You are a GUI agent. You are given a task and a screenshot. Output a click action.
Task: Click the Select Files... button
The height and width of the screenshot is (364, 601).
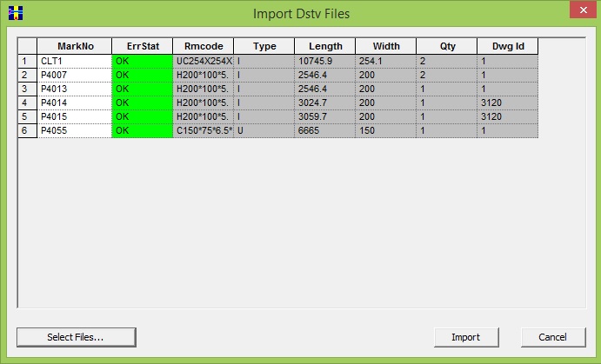tap(76, 336)
